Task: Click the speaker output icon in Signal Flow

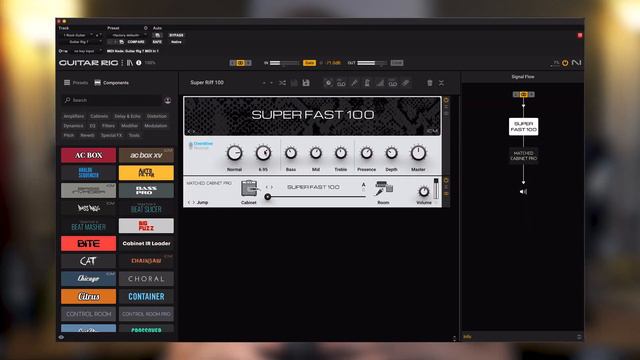Action: (x=523, y=191)
